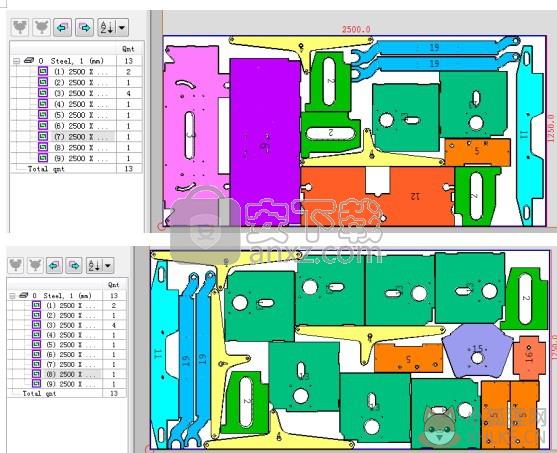
Task: Select the purple part 6 in upper nesting
Action: [x=265, y=142]
